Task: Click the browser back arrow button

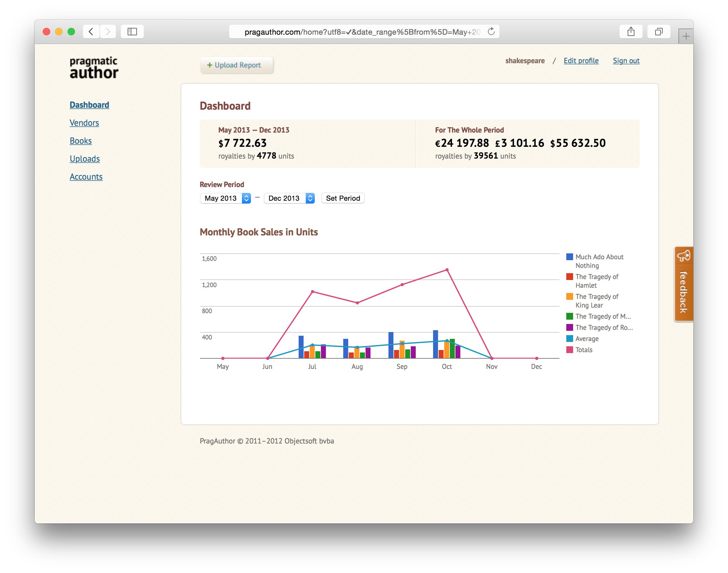Action: click(91, 32)
